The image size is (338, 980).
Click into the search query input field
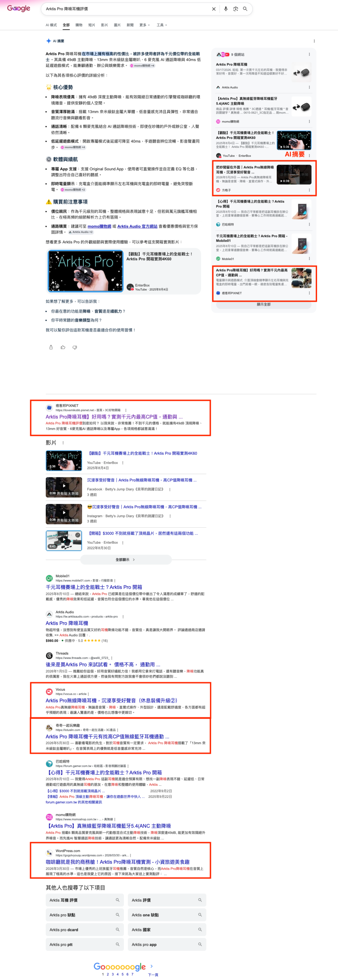(125, 9)
